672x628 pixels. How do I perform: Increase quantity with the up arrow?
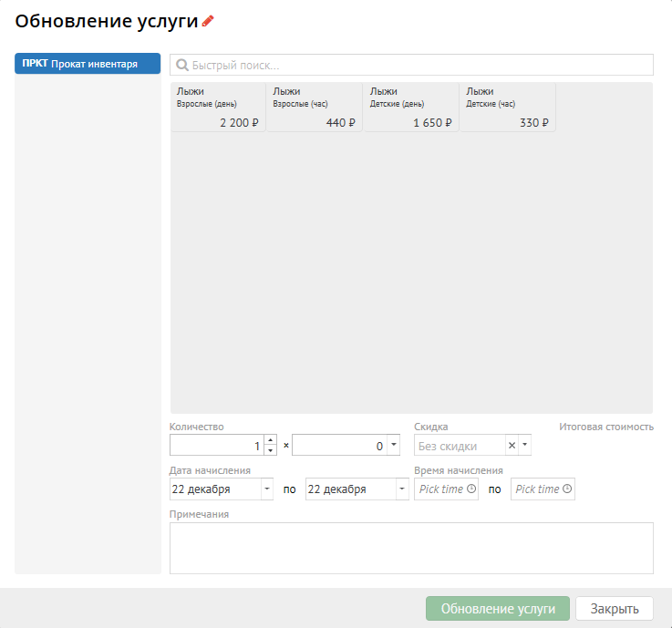click(x=270, y=439)
